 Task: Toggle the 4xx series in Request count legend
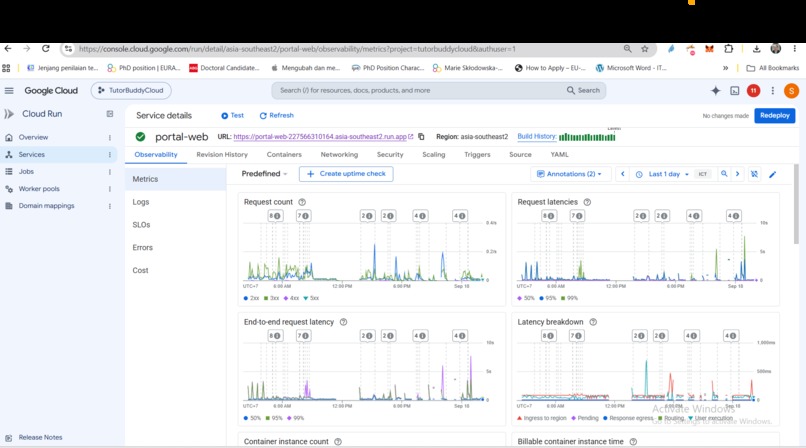291,298
